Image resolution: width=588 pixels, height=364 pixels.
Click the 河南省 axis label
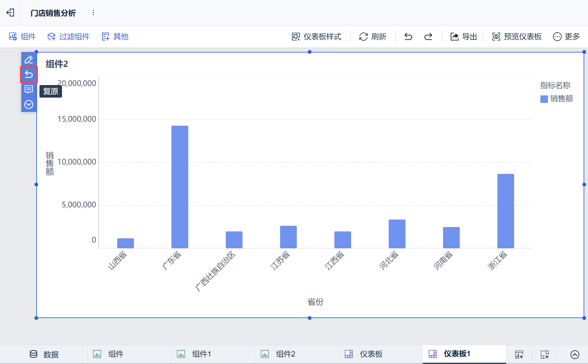(x=443, y=260)
